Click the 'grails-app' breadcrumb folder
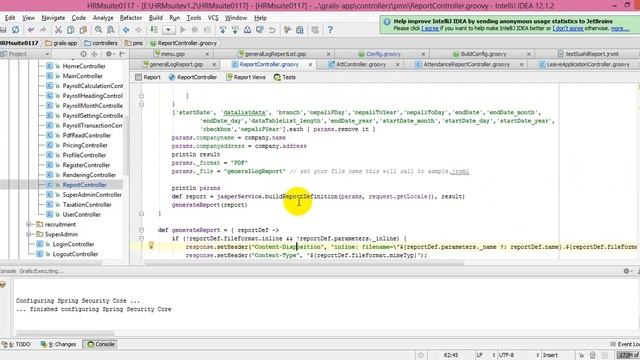This screenshot has width=640, height=360. (x=61, y=43)
